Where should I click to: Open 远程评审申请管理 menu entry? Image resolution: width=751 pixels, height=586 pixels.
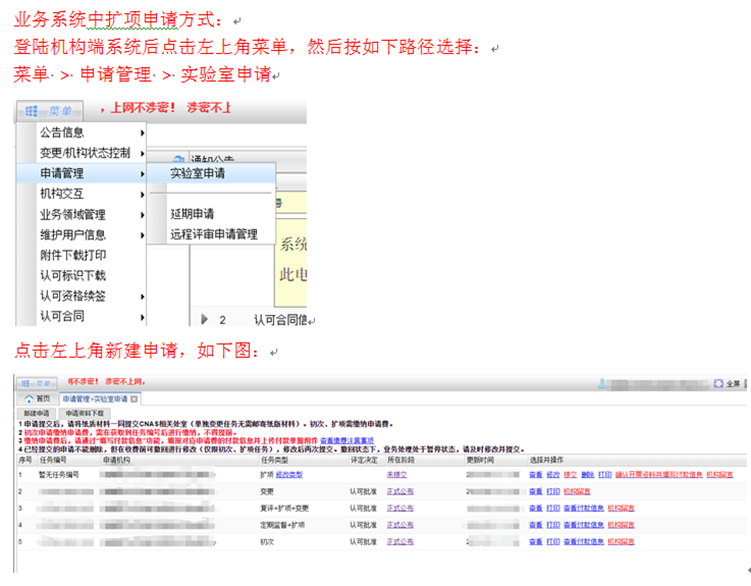tap(213, 234)
